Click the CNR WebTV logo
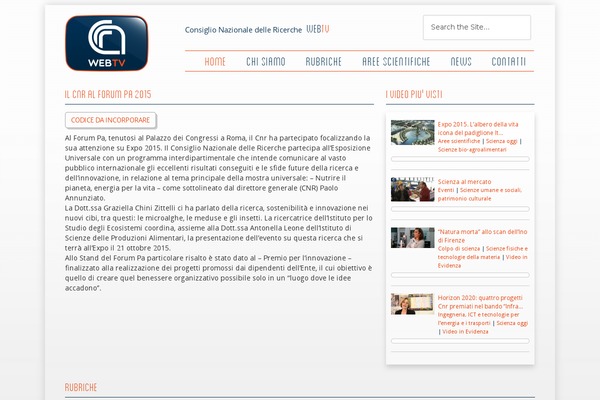The width and height of the screenshot is (600, 400). (x=107, y=43)
